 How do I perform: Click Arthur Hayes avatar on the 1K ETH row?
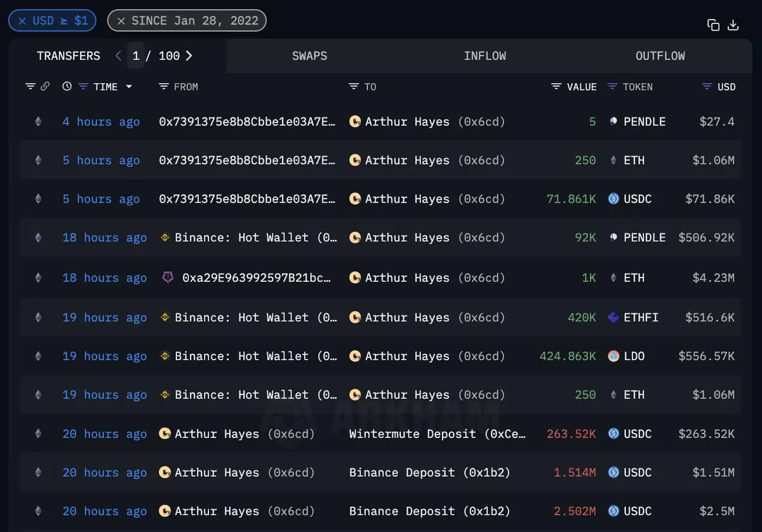coord(355,277)
